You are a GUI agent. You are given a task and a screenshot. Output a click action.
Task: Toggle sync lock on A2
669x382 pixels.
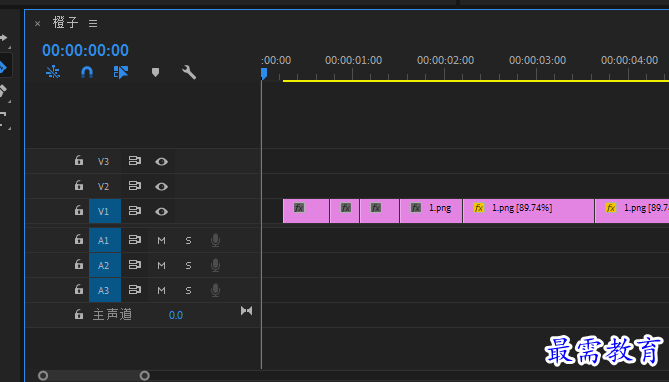[135, 265]
